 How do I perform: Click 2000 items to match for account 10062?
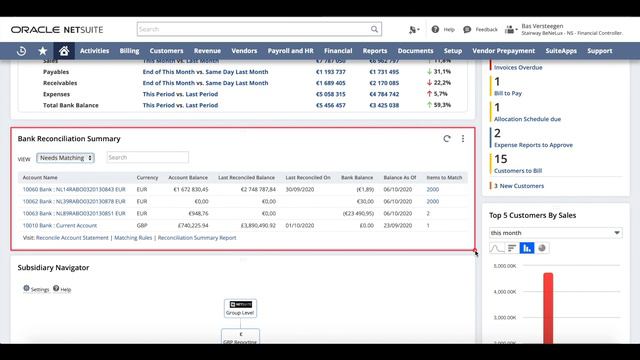(x=433, y=201)
